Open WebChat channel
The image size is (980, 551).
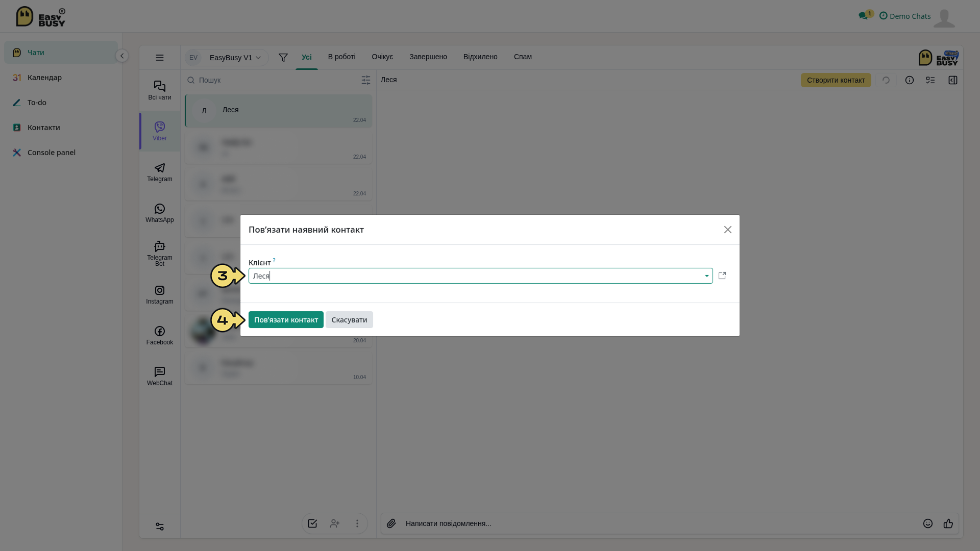[x=160, y=376]
